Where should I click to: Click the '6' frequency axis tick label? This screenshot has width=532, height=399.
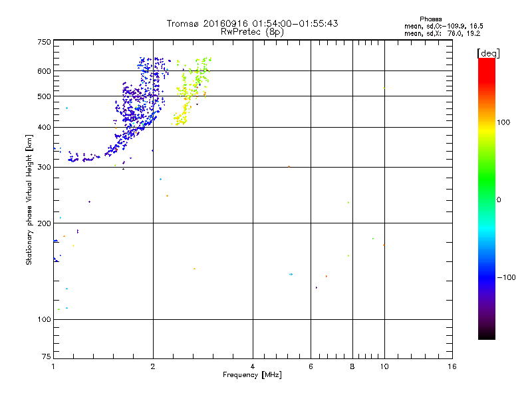311,366
